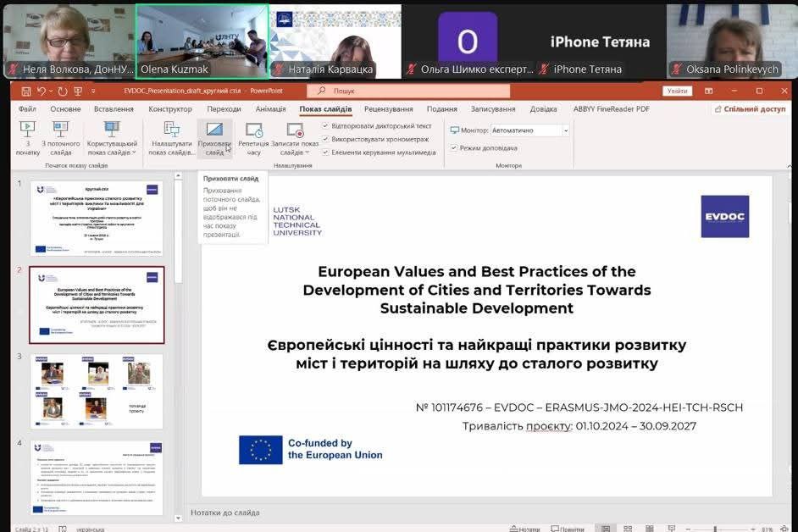Click the Нотатки button in status bar
Viewport: 798px width, 532px height.
point(524,529)
